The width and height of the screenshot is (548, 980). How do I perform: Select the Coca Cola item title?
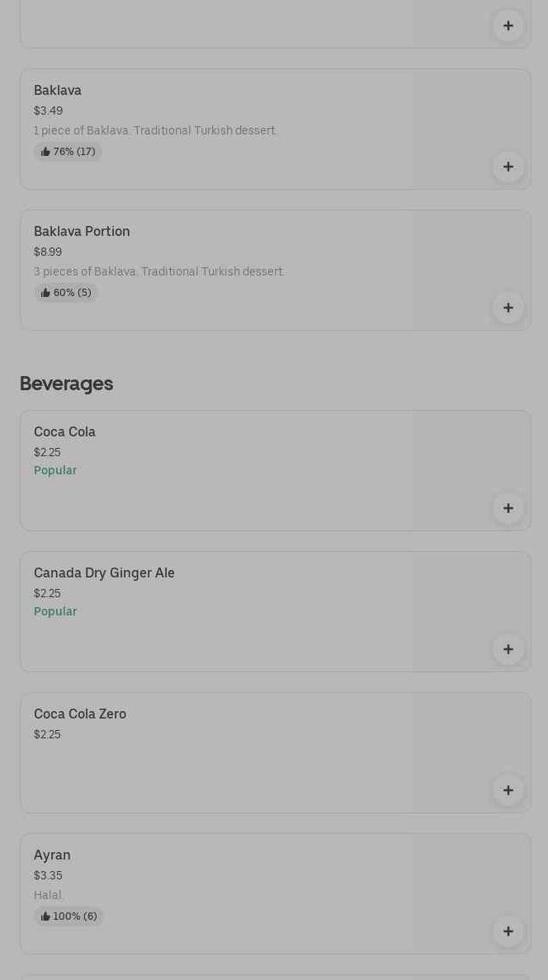pos(64,431)
